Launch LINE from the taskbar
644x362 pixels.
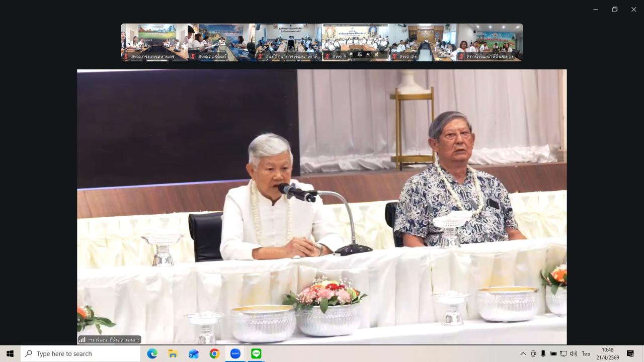coord(256,353)
